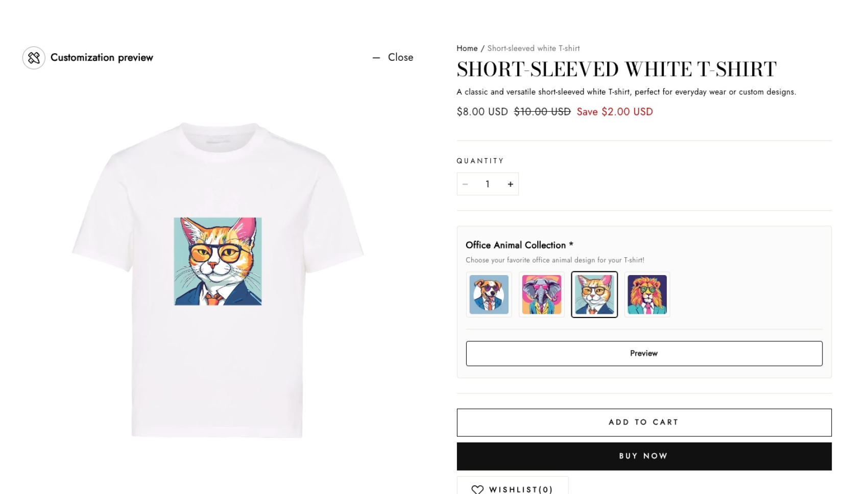868x494 pixels.
Task: Add the T-shirt to cart
Action: tap(644, 423)
